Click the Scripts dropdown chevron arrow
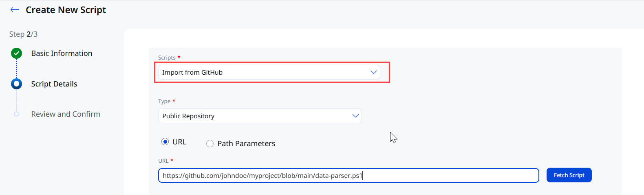This screenshot has height=195, width=644. (x=373, y=72)
